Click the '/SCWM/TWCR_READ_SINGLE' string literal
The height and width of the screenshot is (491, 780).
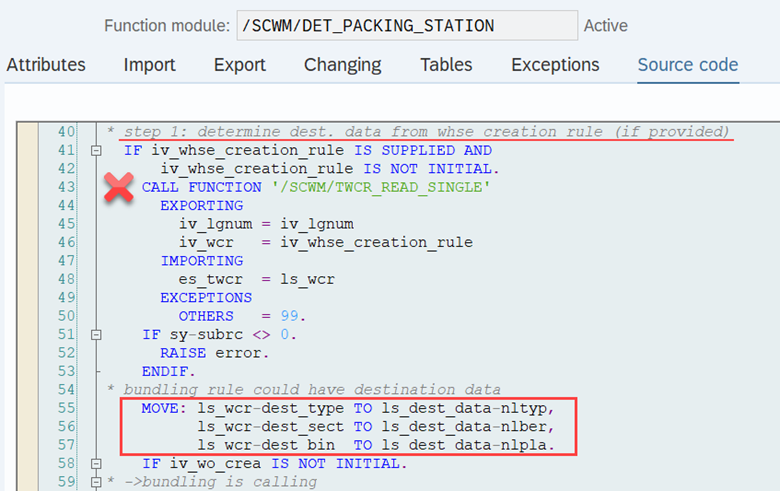381,187
